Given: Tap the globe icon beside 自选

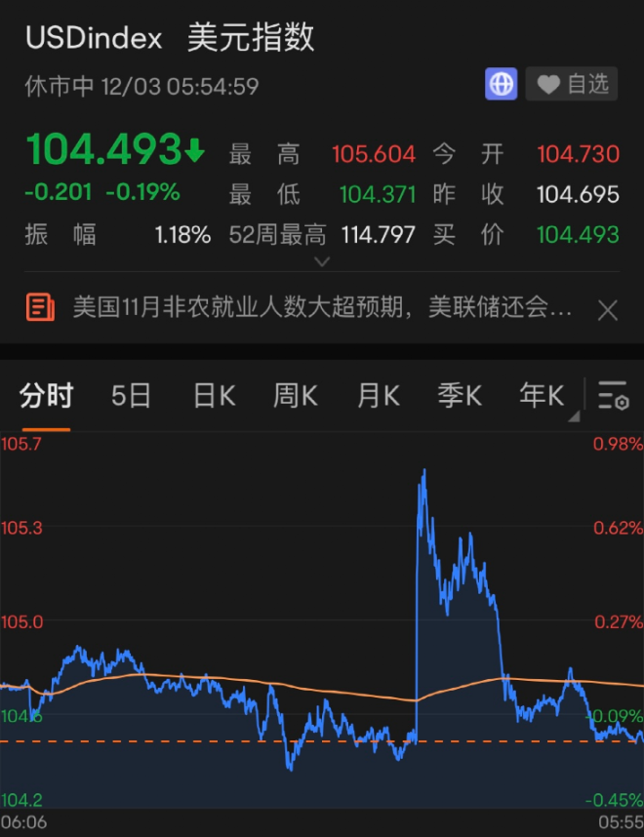Looking at the screenshot, I should 502,85.
